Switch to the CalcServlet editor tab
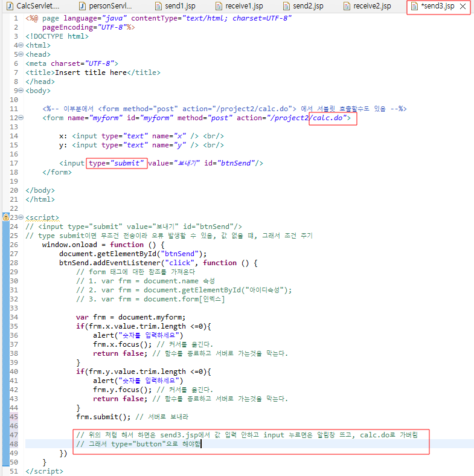 click(x=33, y=6)
